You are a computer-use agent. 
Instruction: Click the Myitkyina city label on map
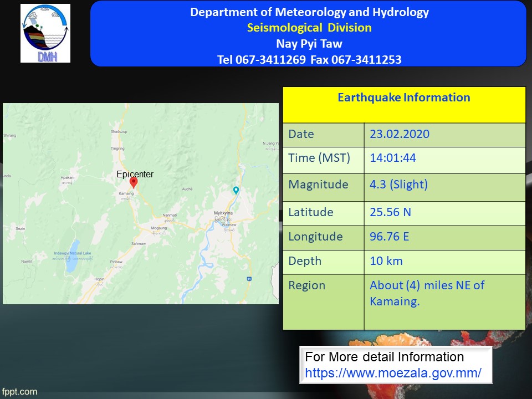223,213
